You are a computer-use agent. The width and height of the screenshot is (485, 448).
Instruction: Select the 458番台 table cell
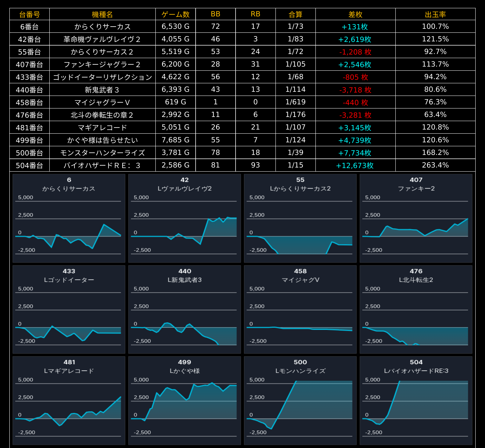(x=29, y=102)
